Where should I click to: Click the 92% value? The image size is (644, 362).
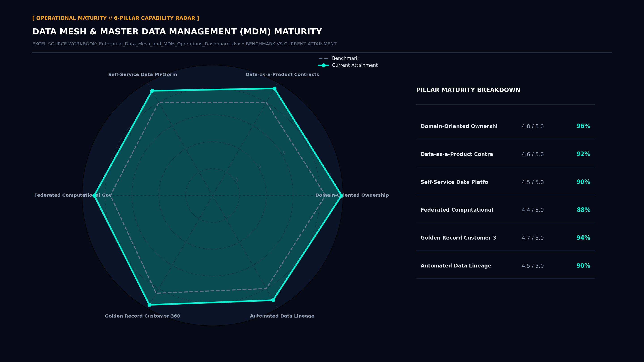tap(583, 154)
